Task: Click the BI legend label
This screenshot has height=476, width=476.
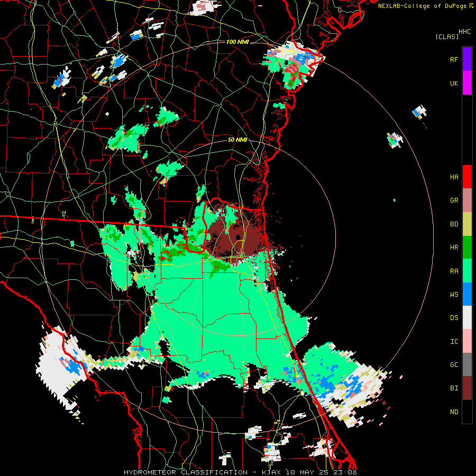Action: pos(454,388)
